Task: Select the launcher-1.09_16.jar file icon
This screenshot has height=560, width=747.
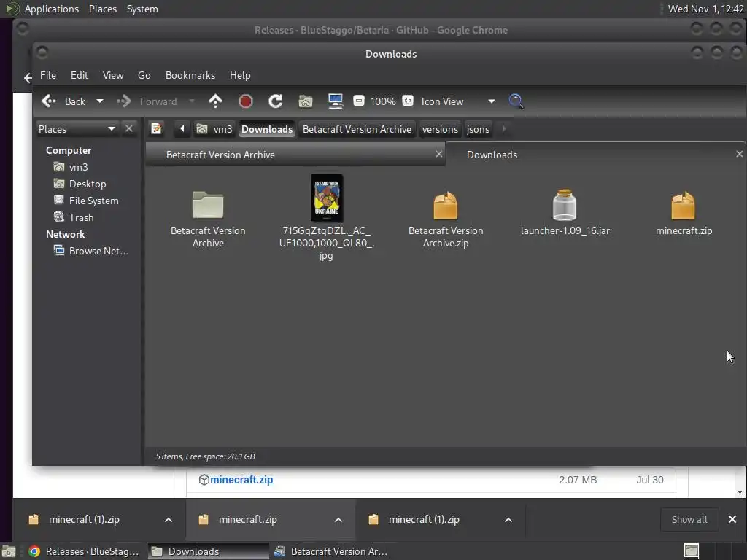Action: pyautogui.click(x=565, y=205)
